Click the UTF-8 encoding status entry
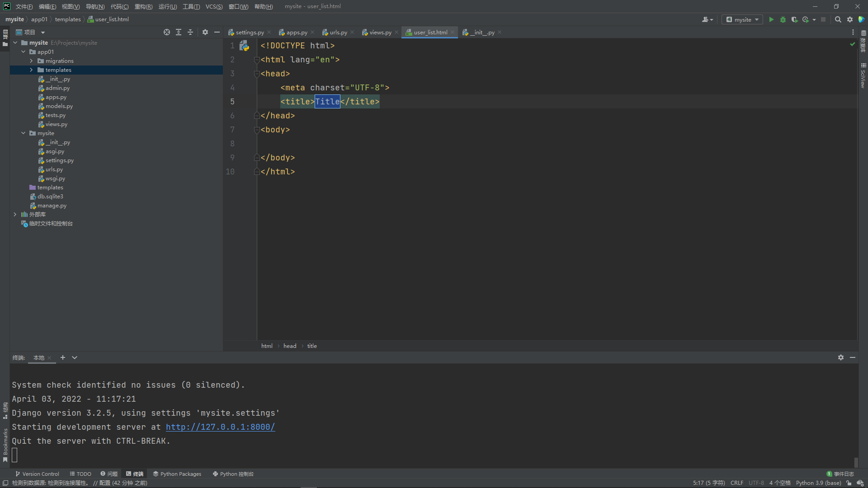 pos(756,483)
